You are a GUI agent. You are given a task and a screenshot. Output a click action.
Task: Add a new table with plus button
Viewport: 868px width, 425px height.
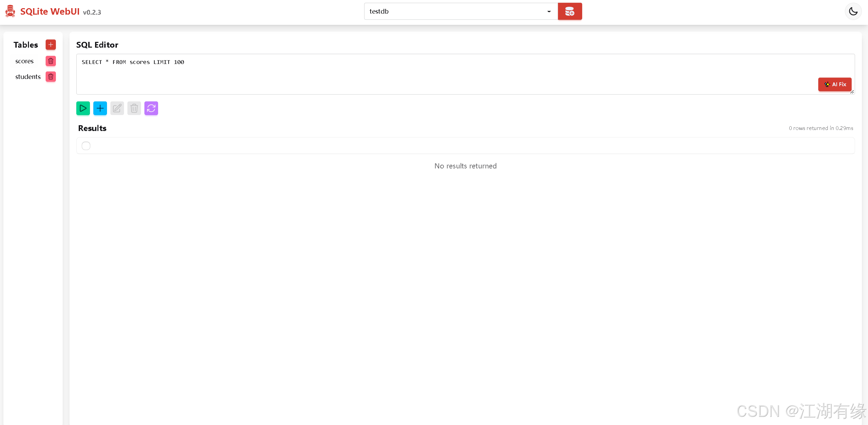(51, 45)
